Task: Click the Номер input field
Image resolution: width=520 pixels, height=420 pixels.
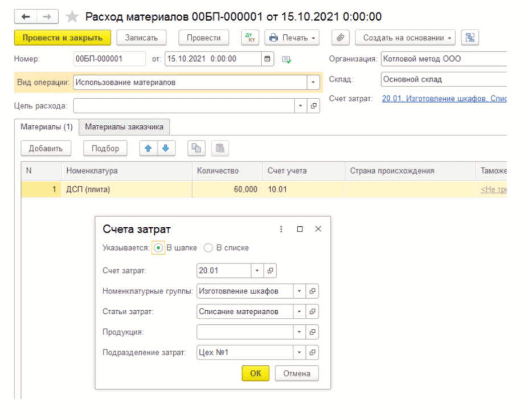Action: click(109, 59)
